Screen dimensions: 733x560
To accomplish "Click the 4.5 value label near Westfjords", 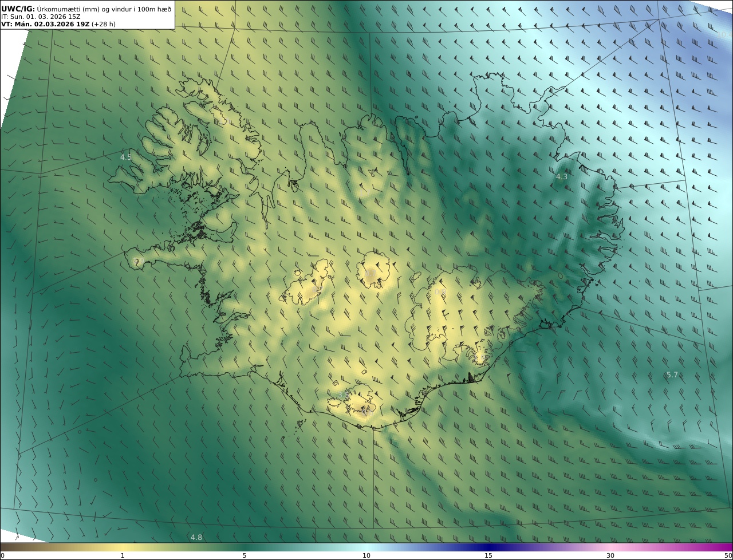I will [126, 157].
